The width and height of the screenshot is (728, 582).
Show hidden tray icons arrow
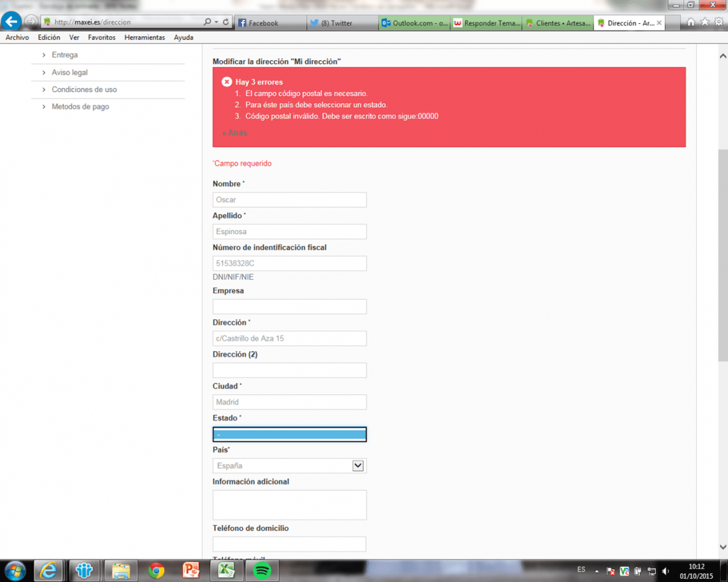(596, 571)
